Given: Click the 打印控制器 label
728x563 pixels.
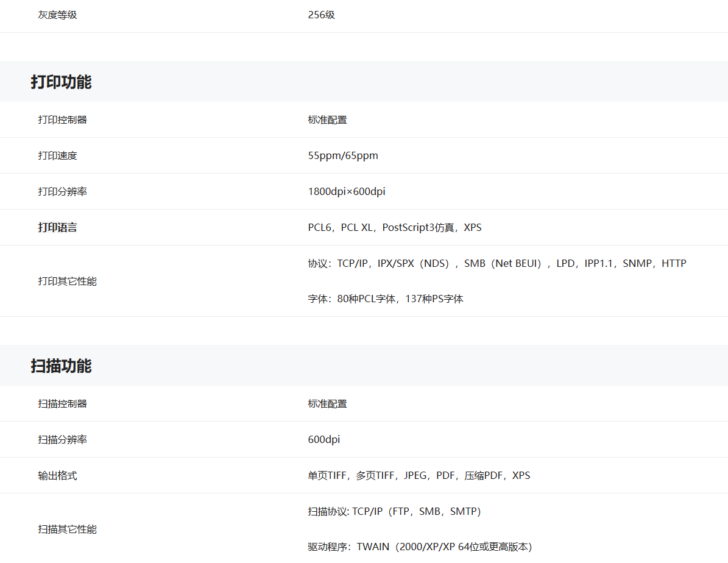Looking at the screenshot, I should pyautogui.click(x=62, y=120).
